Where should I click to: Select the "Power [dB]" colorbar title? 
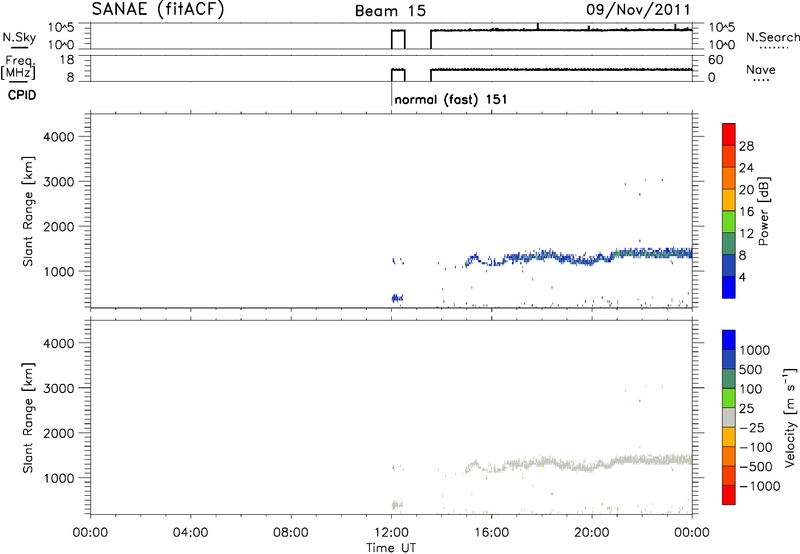click(x=763, y=211)
